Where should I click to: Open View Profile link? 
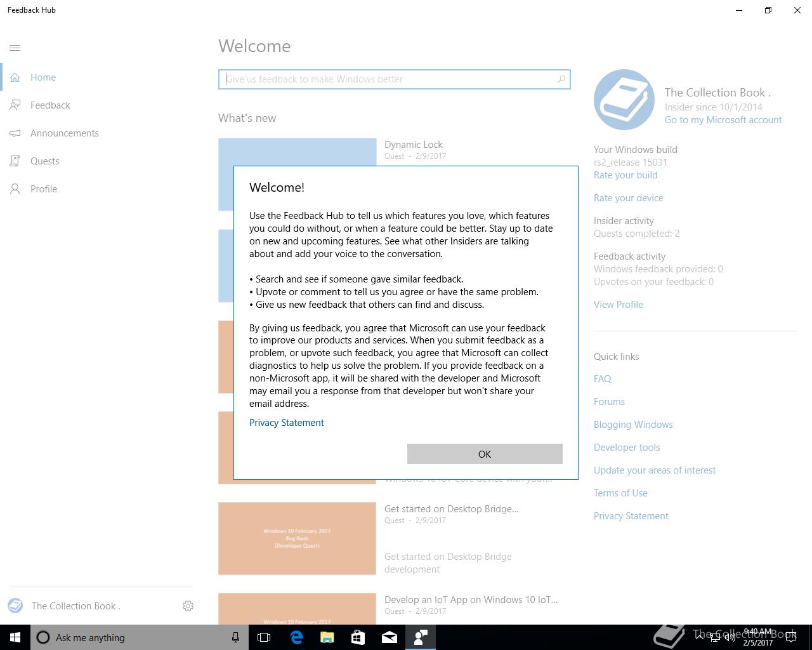click(619, 305)
